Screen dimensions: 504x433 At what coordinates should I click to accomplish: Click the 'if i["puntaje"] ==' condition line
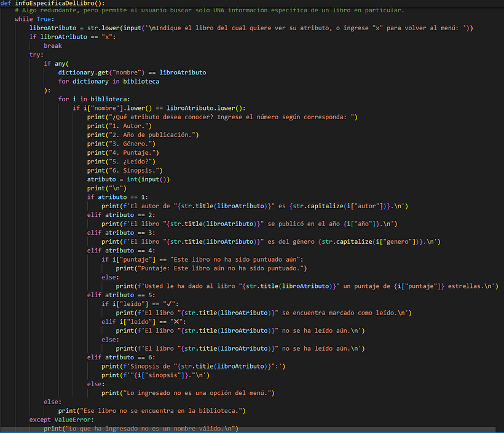click(x=202, y=260)
